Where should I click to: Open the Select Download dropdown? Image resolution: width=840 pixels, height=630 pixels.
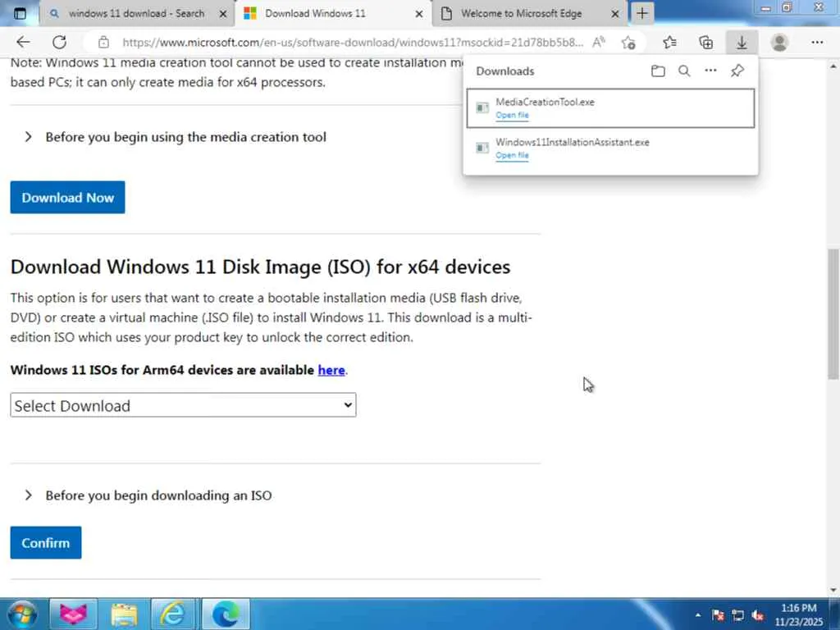click(183, 405)
